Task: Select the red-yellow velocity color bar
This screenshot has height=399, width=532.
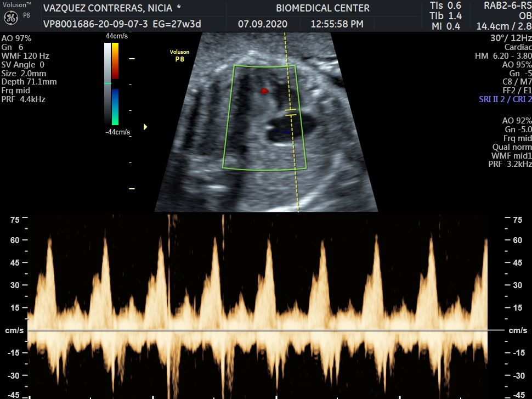Action: point(115,61)
